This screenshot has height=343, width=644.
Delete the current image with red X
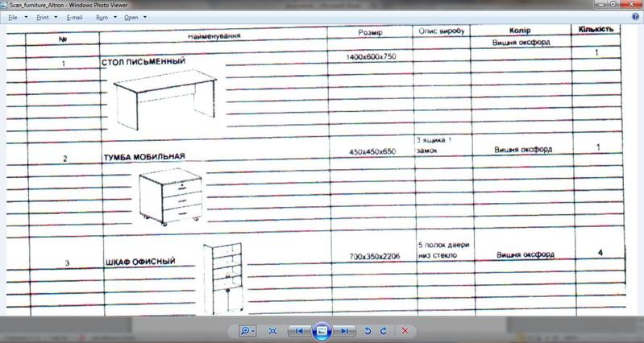coord(405,331)
